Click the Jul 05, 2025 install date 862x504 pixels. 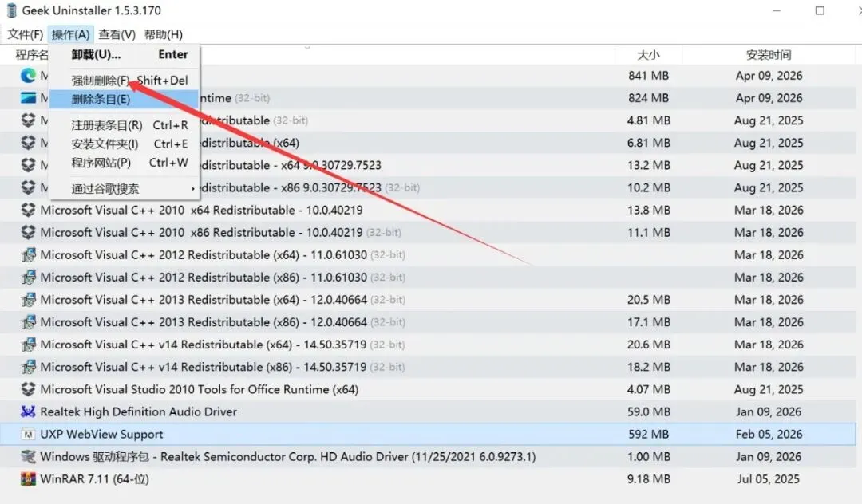pyautogui.click(x=769, y=479)
